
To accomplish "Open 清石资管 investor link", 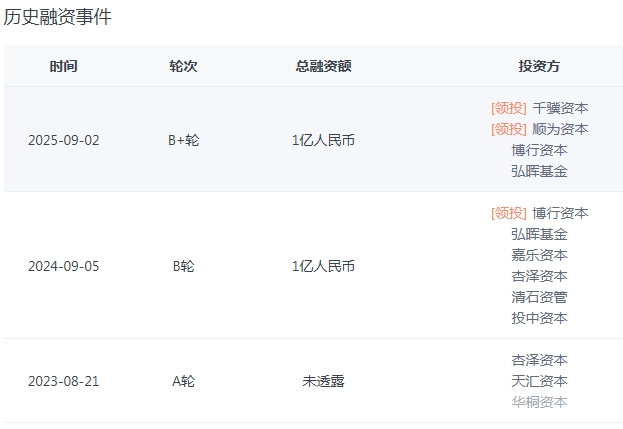I will (x=539, y=297).
